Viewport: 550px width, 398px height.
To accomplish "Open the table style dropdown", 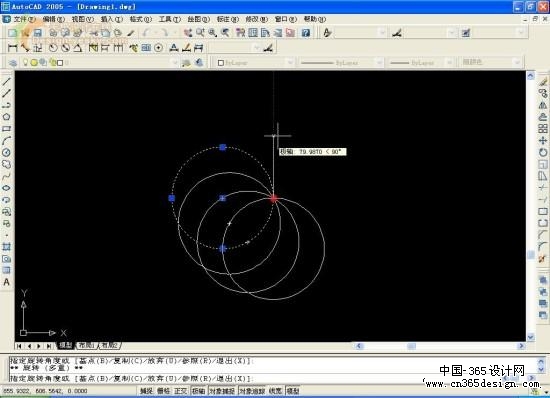I will [521, 33].
